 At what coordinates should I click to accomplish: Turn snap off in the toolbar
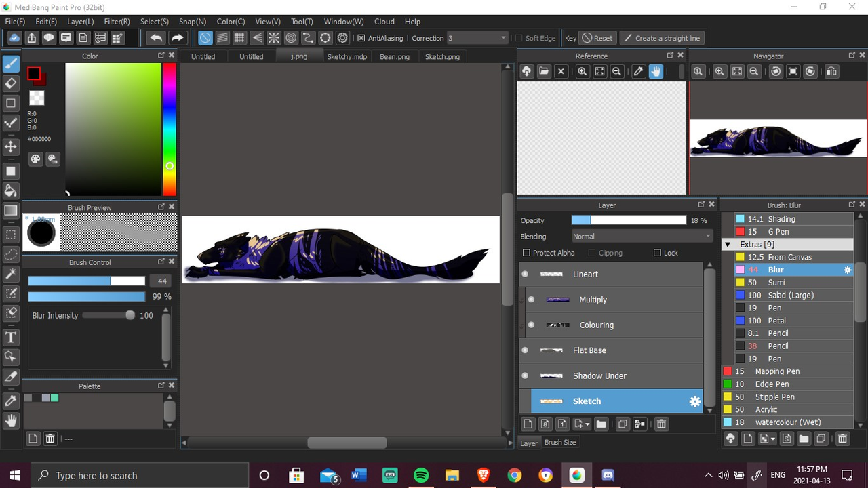coord(205,38)
